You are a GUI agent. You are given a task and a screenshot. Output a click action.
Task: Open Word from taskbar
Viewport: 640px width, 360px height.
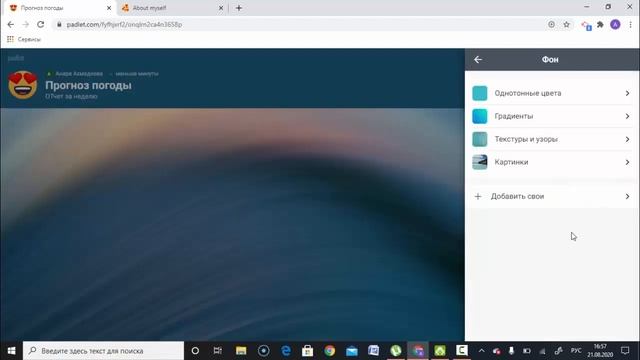[x=373, y=351]
